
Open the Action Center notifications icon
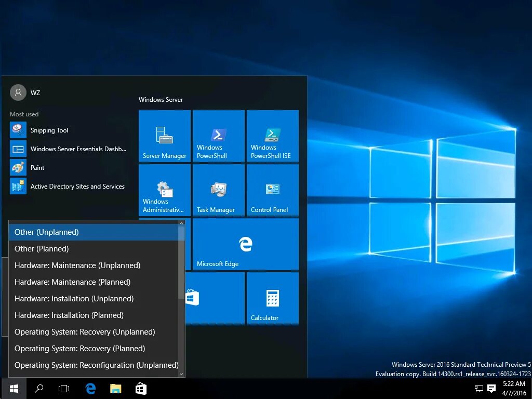click(x=491, y=389)
